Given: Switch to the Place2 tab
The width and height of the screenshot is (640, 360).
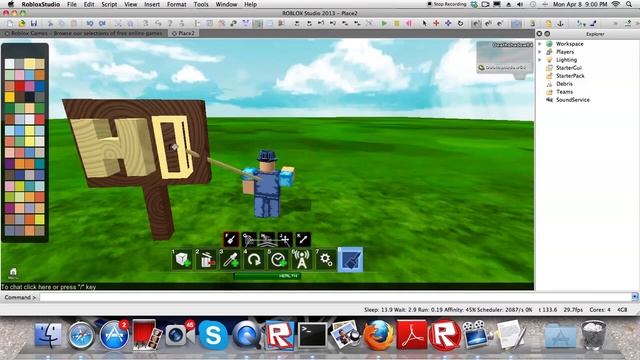Looking at the screenshot, I should coord(184,33).
